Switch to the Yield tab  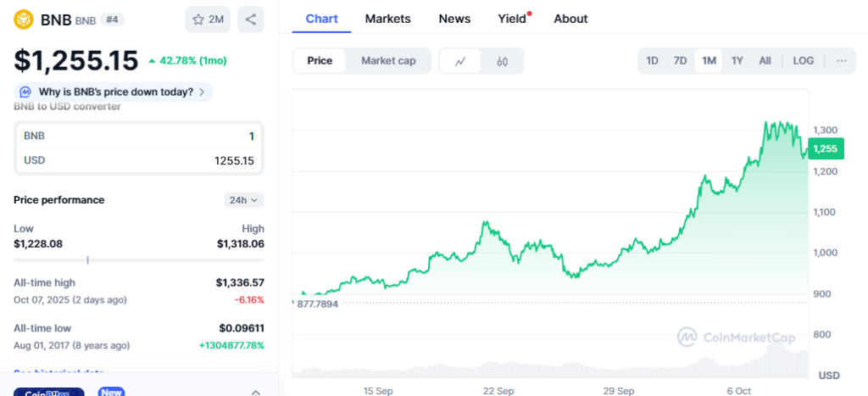tap(512, 19)
